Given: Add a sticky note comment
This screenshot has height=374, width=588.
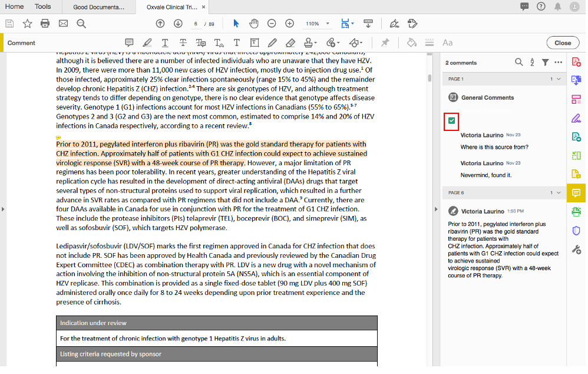Looking at the screenshot, I should point(129,43).
